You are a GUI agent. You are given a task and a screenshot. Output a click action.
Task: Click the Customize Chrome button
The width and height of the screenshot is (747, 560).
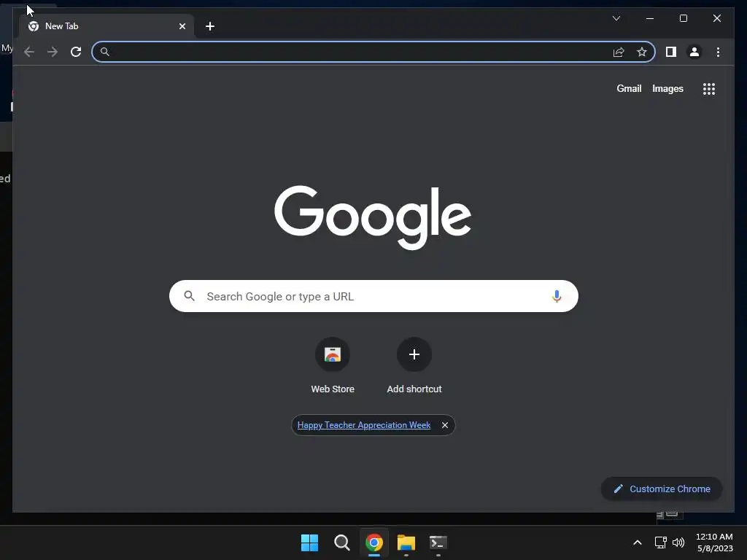click(662, 489)
